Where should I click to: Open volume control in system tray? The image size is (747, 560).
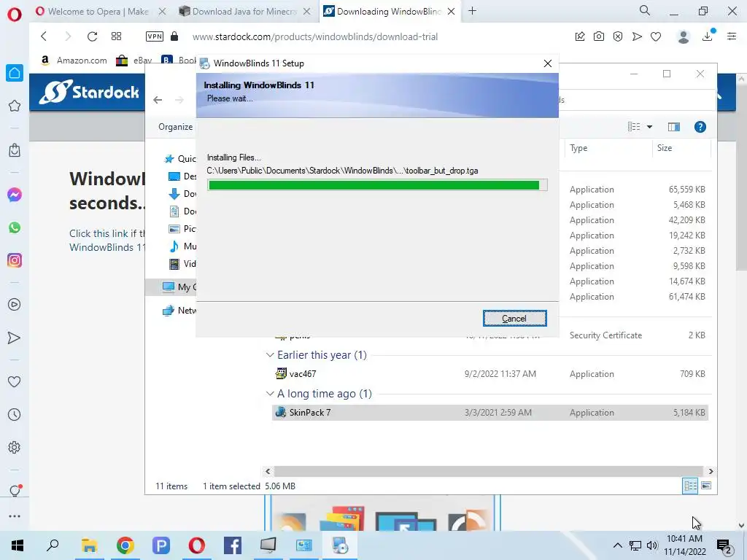coord(652,545)
